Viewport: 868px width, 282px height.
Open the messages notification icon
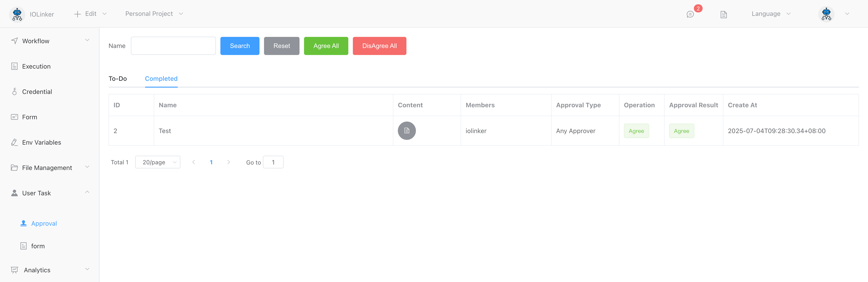pos(690,14)
